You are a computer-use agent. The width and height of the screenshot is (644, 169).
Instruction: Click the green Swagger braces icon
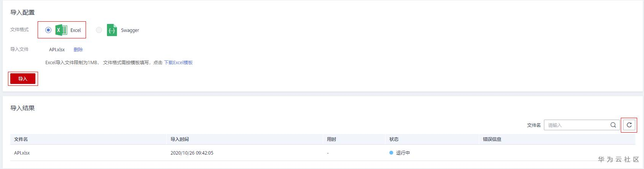coord(112,30)
